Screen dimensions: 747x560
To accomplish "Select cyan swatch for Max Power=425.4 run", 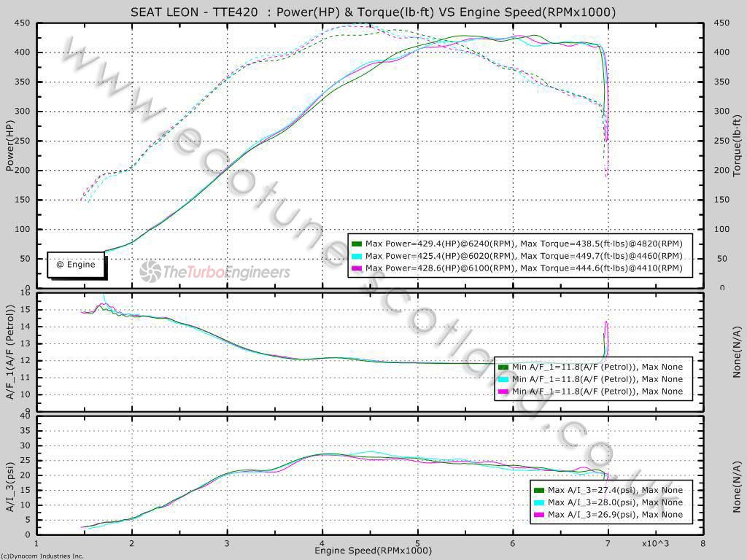I will [356, 256].
